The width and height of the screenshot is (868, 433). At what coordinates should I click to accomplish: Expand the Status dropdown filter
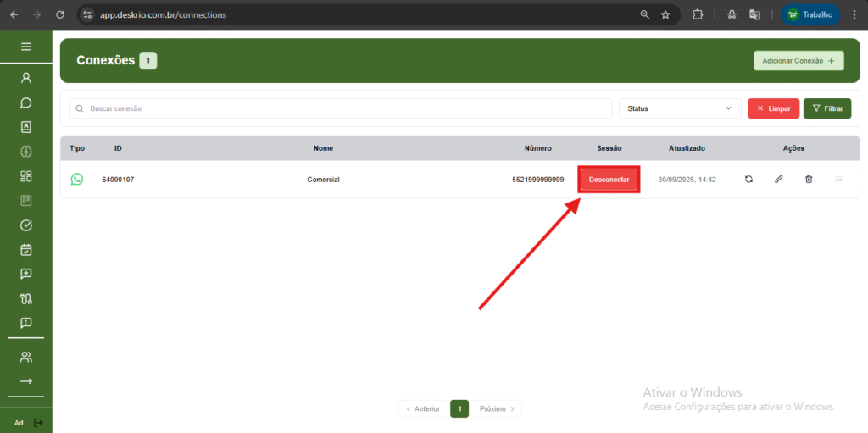680,108
